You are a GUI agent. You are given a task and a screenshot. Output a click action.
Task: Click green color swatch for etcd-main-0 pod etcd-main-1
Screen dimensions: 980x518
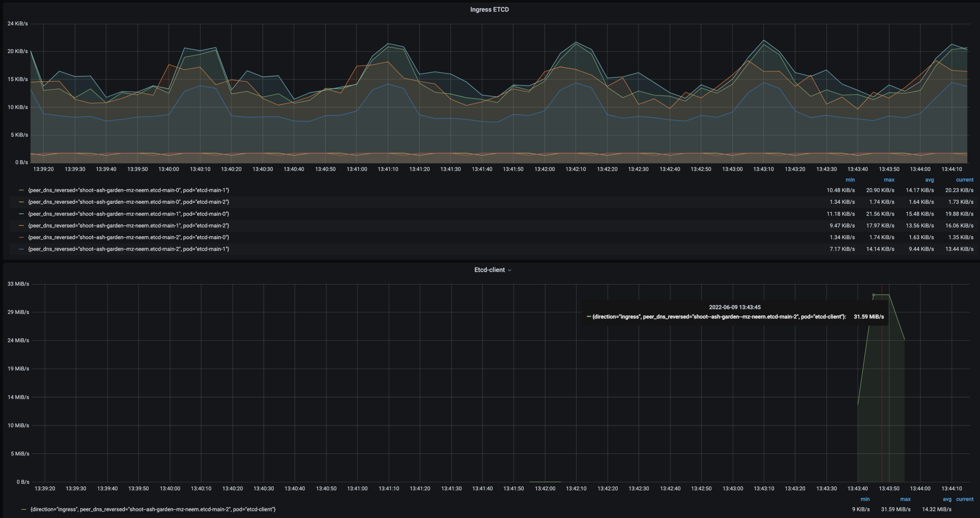click(x=21, y=190)
